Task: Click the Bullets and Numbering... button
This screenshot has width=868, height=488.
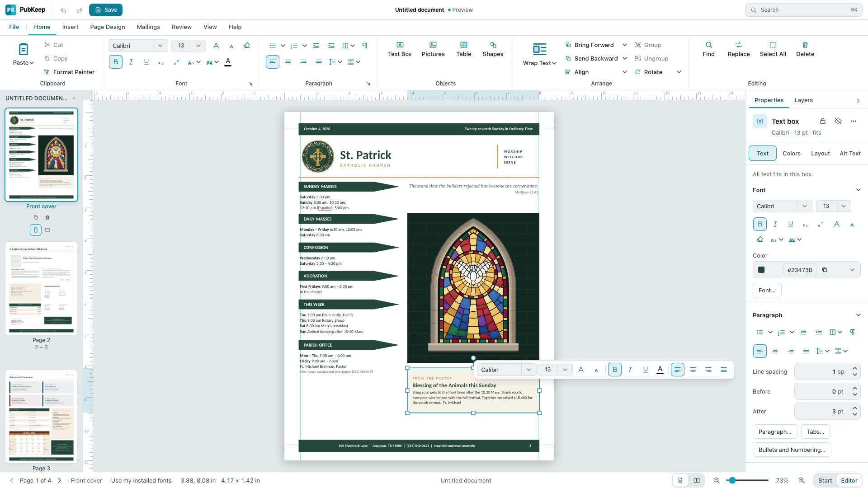Action: 792,450
